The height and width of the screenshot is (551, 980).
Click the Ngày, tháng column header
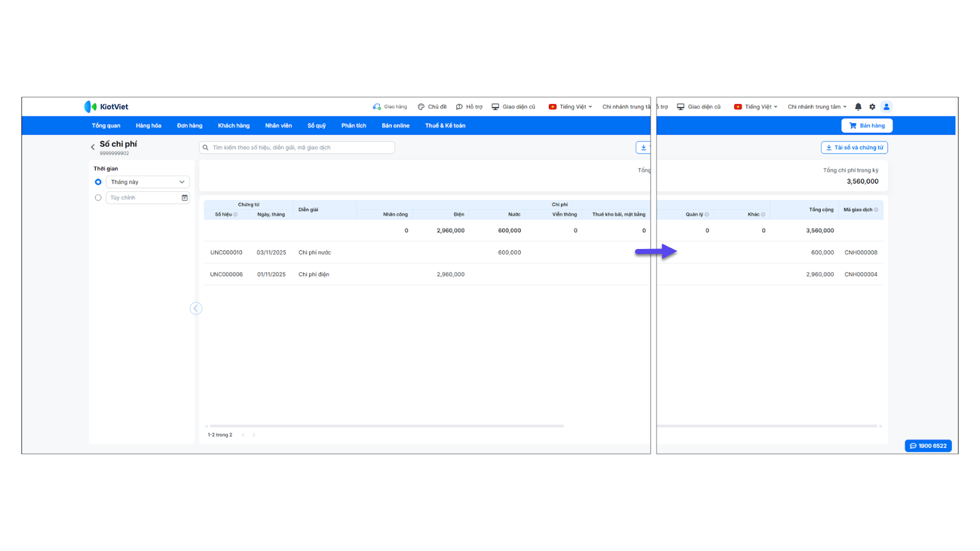pyautogui.click(x=271, y=214)
